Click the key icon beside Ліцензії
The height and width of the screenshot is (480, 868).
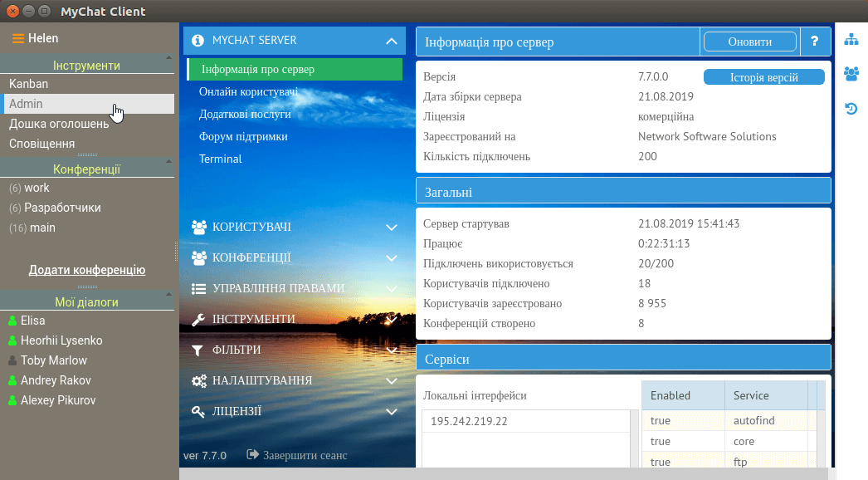[198, 411]
